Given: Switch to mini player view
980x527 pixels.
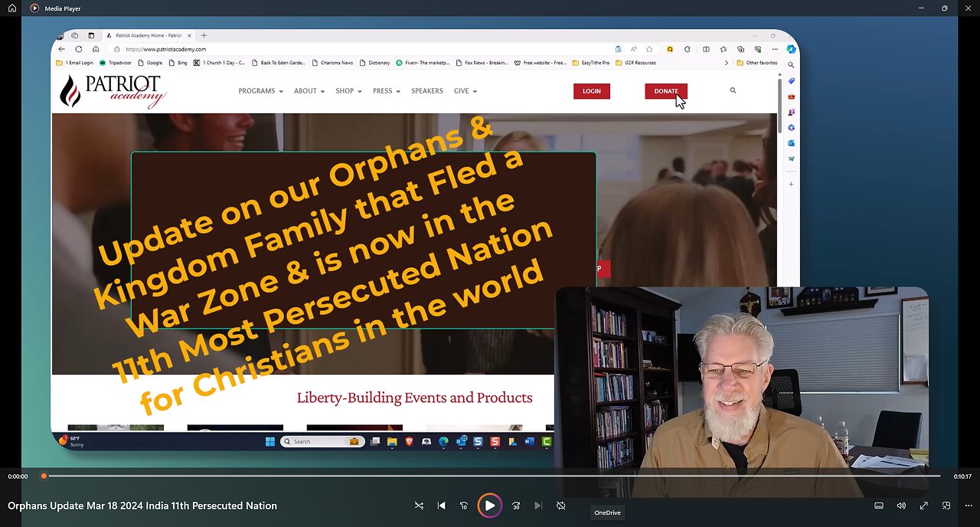Looking at the screenshot, I should (x=946, y=506).
